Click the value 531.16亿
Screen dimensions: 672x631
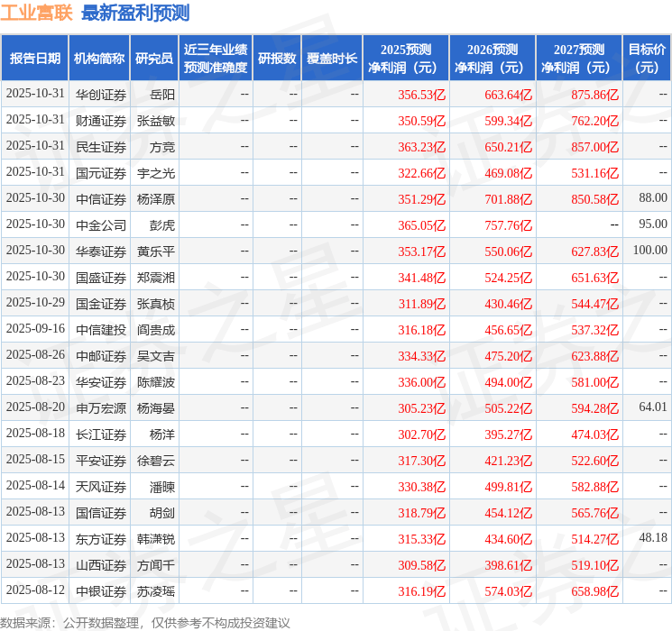(594, 173)
